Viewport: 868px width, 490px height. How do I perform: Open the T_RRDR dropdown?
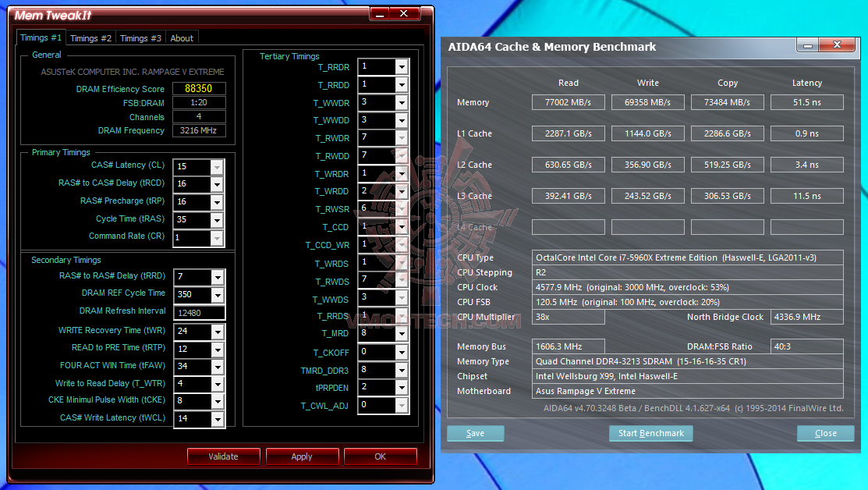[x=402, y=66]
